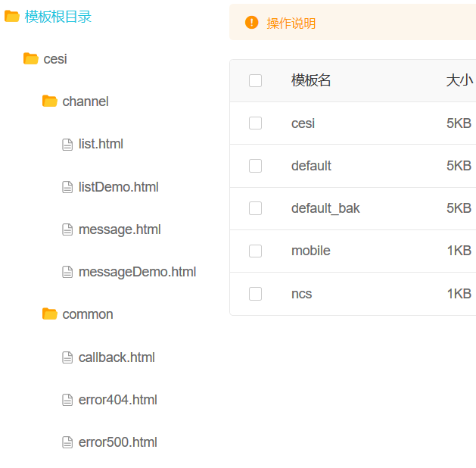Check the box for the default template row
The width and height of the screenshot is (476, 468).
[255, 166]
